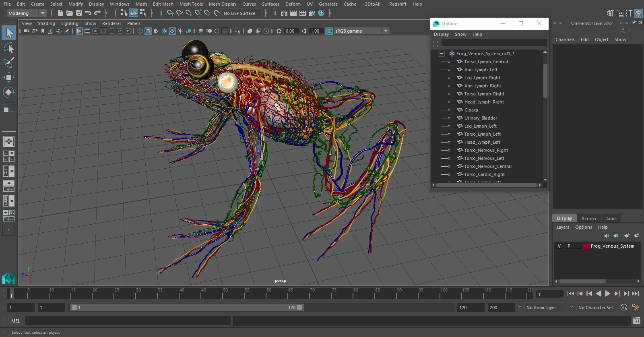Step back one frame
644x337 pixels.
click(580, 294)
